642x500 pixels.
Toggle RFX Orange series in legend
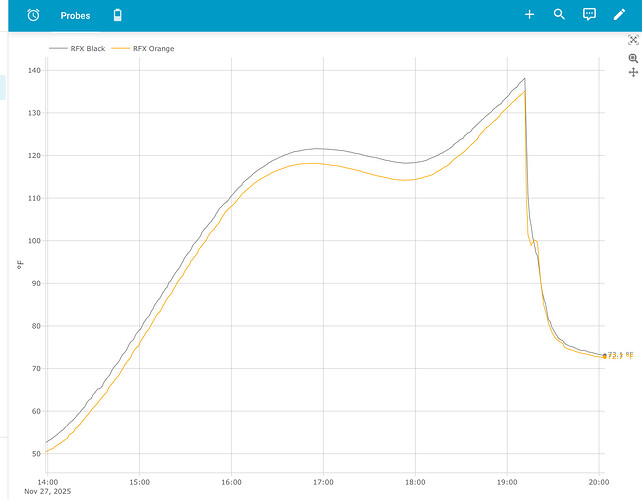(x=143, y=48)
